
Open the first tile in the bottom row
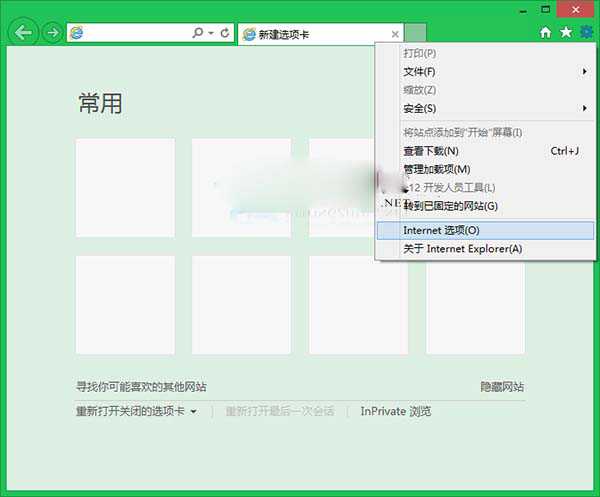(125, 305)
